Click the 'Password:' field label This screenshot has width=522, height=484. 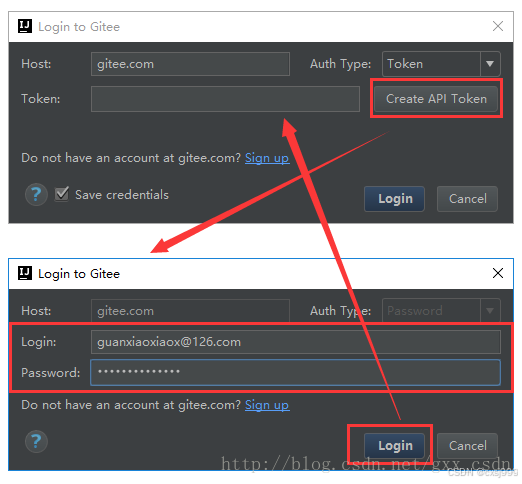[51, 373]
